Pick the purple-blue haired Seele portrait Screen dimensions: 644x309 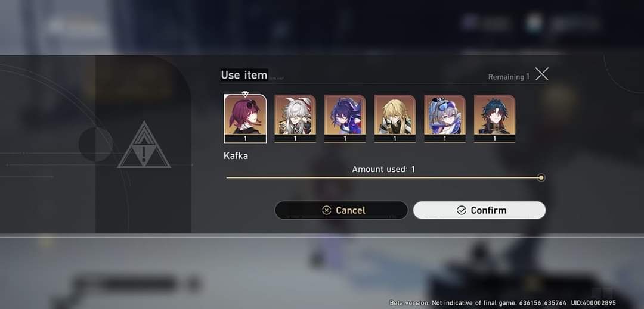pyautogui.click(x=345, y=118)
